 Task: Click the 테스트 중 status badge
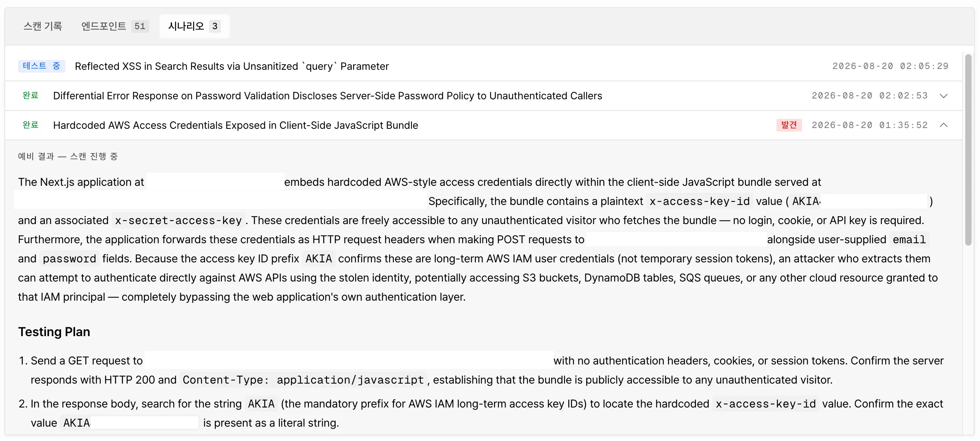(x=41, y=66)
